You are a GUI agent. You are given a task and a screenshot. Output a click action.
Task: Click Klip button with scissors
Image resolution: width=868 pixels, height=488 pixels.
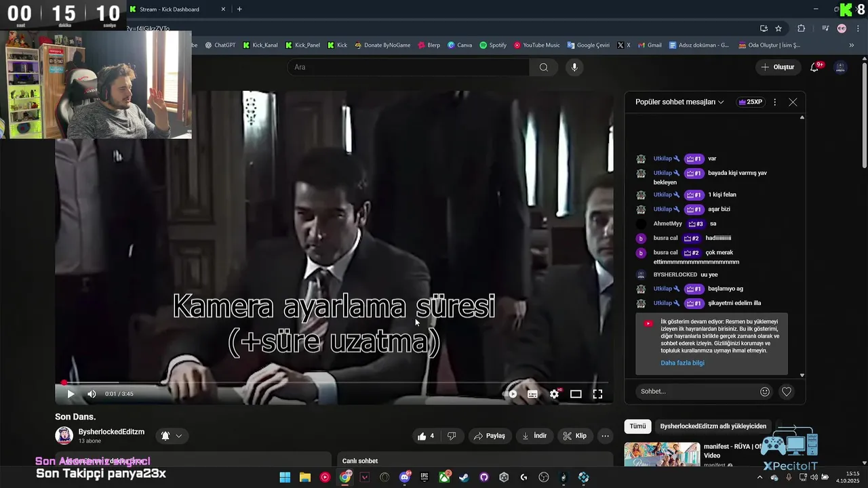pyautogui.click(x=575, y=436)
